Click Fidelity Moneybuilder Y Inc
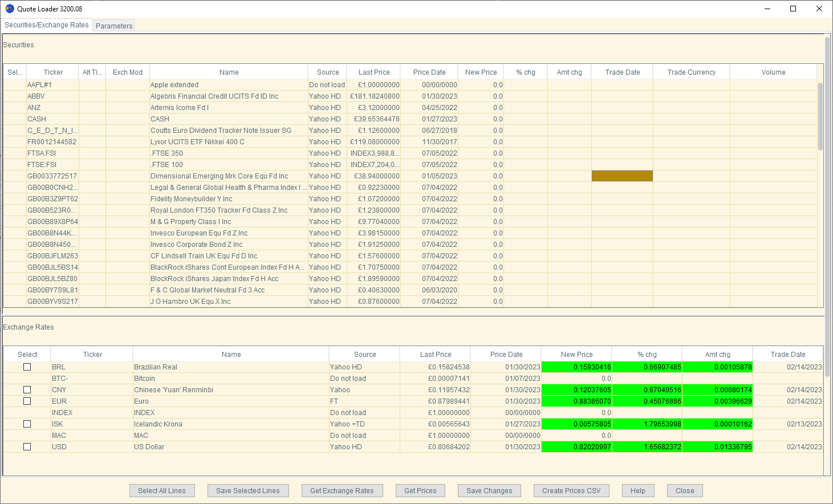The height and width of the screenshot is (504, 833). coord(229,199)
